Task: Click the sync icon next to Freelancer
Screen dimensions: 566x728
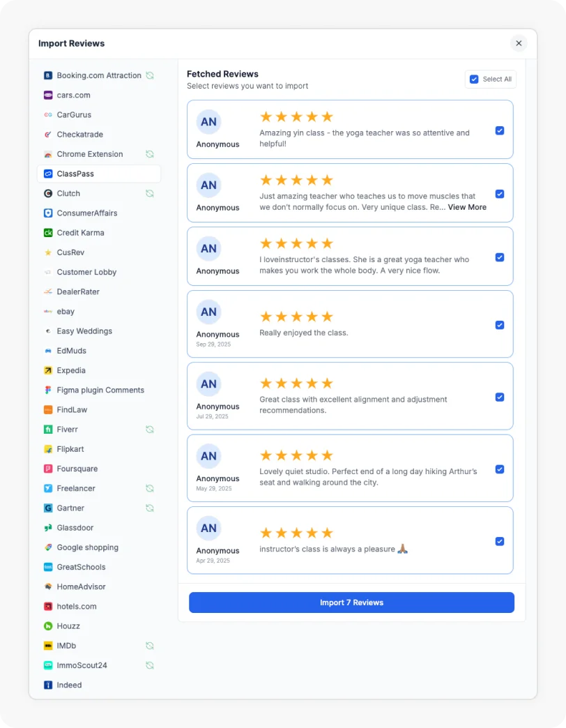Action: click(x=150, y=488)
